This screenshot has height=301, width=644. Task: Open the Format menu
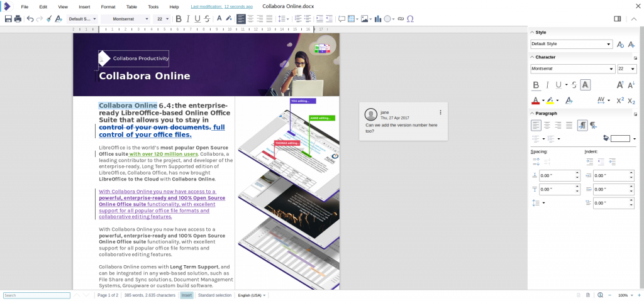[108, 6]
